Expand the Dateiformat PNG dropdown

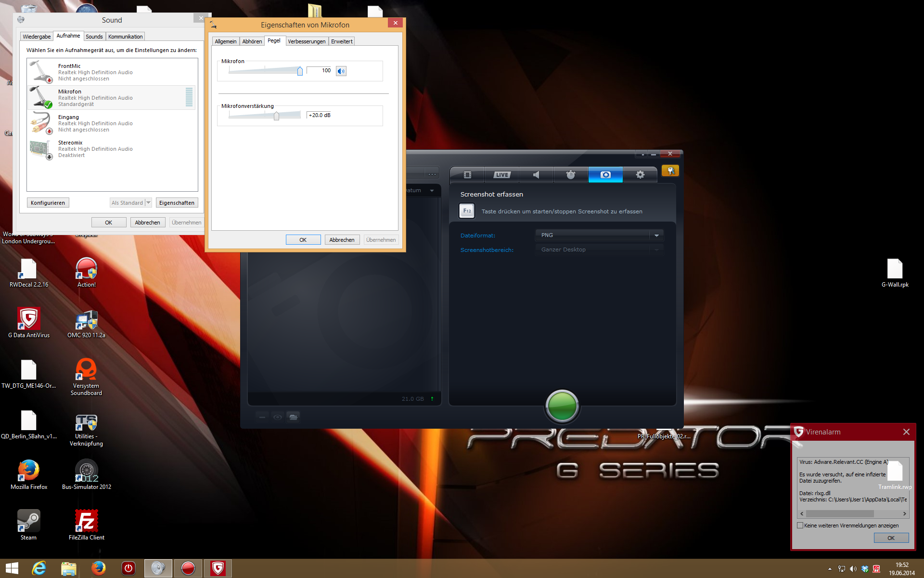(656, 236)
